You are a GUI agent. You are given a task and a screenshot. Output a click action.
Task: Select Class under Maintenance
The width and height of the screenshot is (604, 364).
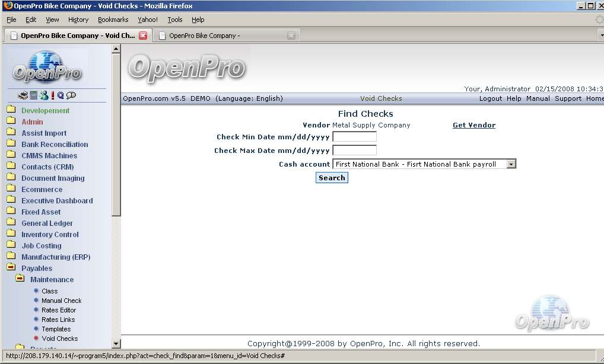(50, 291)
